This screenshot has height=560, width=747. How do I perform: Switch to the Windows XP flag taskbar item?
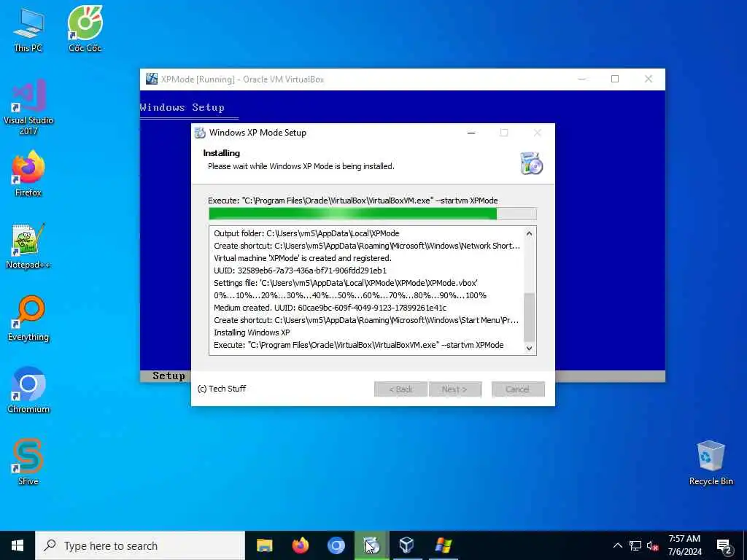(x=443, y=545)
